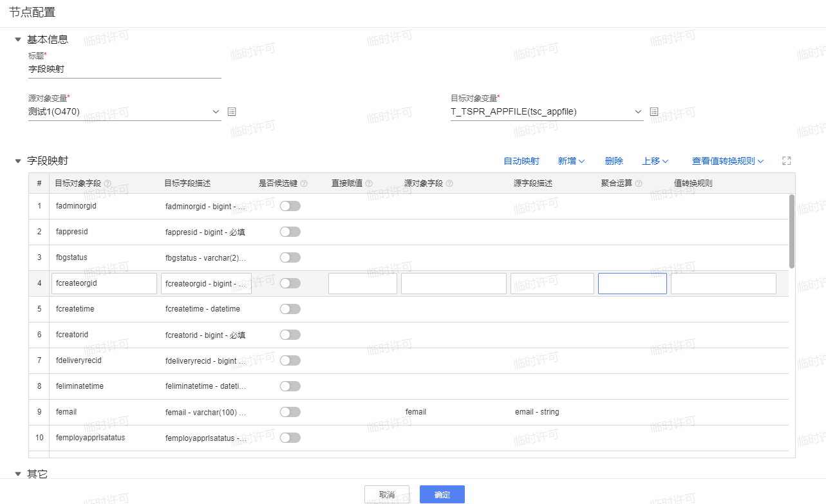Screen dimensions: 826x504
Task: Click the 确定 button
Action: (x=442, y=494)
